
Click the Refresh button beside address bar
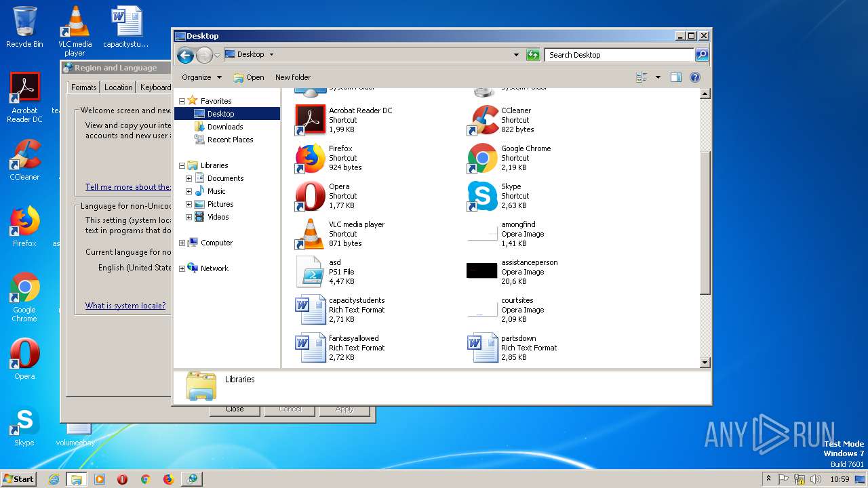coord(533,55)
